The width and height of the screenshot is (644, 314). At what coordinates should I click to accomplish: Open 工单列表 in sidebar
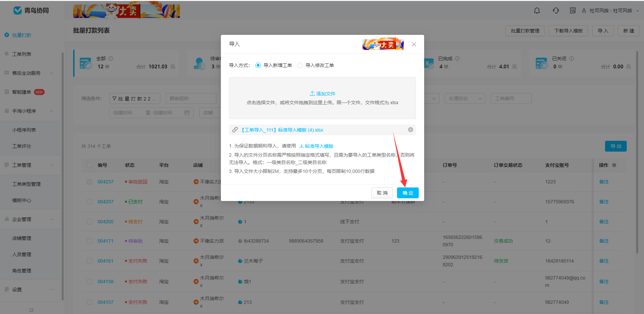pos(22,54)
